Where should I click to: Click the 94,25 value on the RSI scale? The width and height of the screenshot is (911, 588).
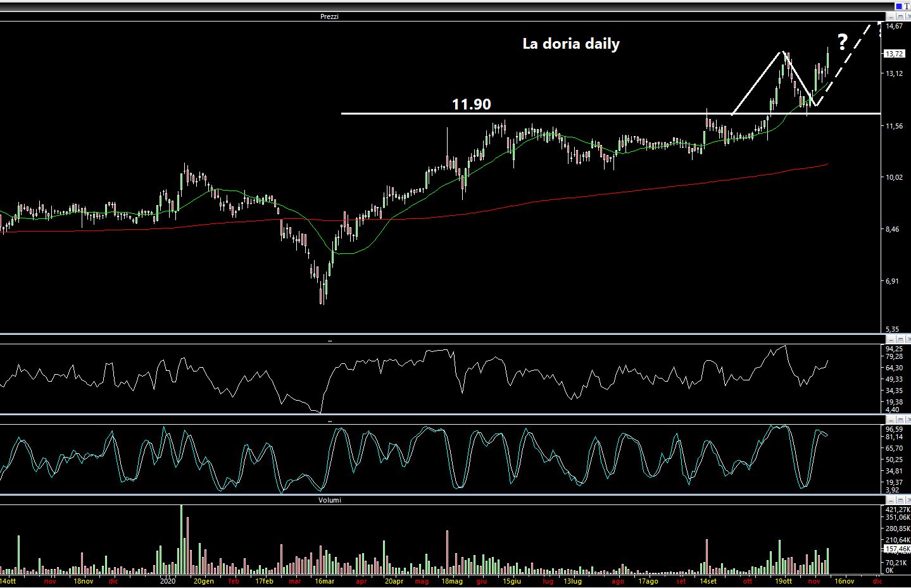click(895, 349)
